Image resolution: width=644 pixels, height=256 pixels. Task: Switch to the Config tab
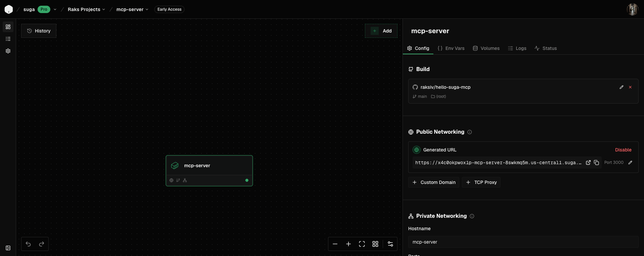click(418, 48)
